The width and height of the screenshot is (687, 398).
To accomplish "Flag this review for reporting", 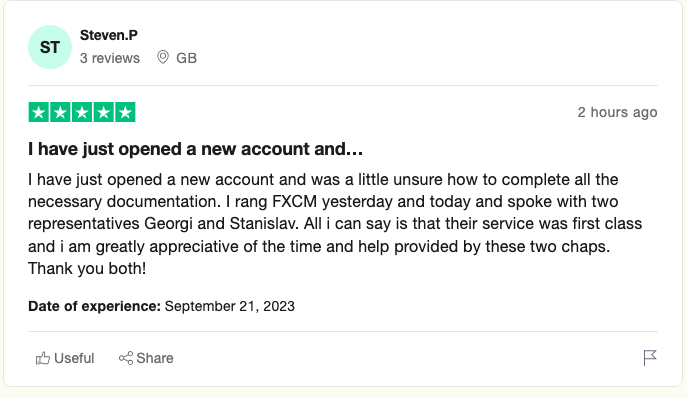I will tap(650, 358).
